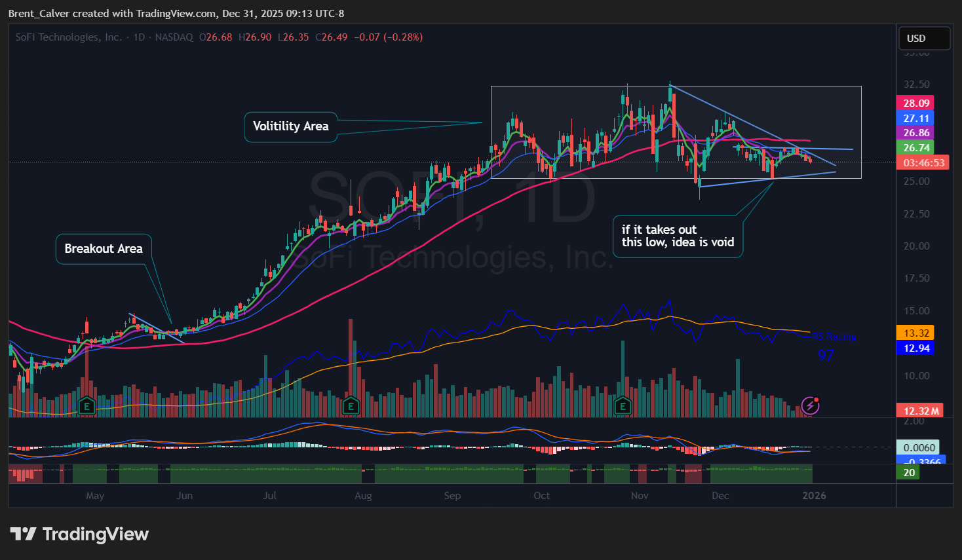Click the green 26.74 price label
This screenshot has height=560, width=962.
915,147
